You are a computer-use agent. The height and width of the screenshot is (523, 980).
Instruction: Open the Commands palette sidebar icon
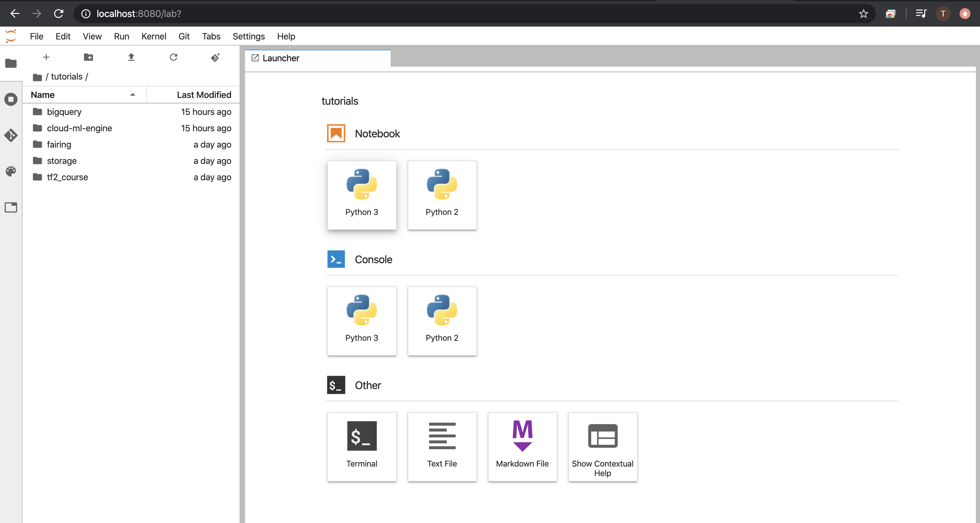[x=11, y=171]
